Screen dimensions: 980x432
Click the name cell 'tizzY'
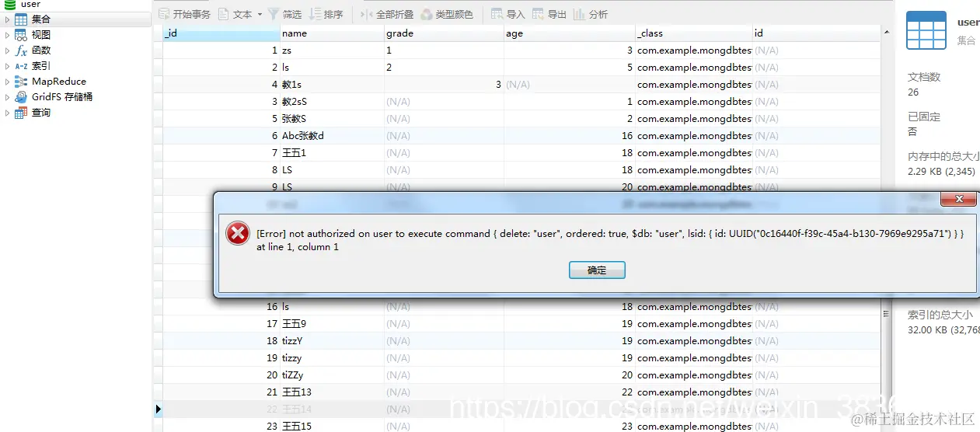pyautogui.click(x=332, y=341)
